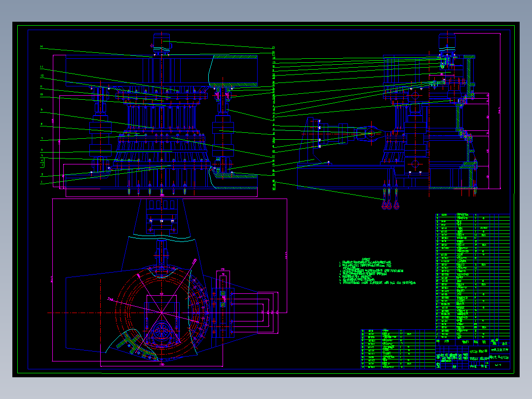This screenshot has height=399, width=532.
Task: Select the right guide column of front view
Action: (223, 131)
